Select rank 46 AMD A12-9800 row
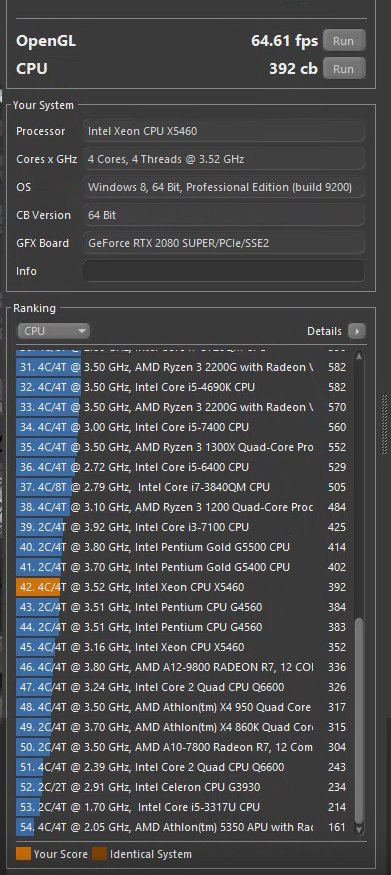This screenshot has height=875, width=391. tap(182, 667)
